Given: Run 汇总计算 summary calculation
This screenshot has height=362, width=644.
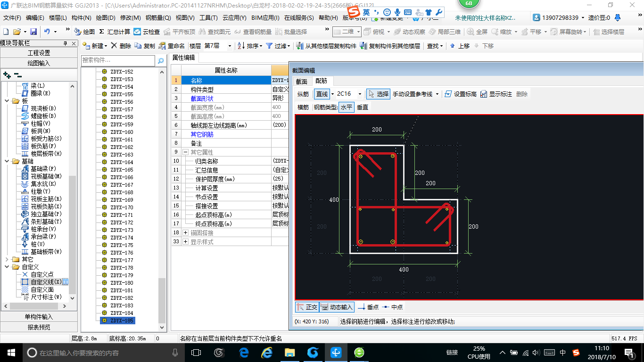Looking at the screenshot, I should pos(115,32).
